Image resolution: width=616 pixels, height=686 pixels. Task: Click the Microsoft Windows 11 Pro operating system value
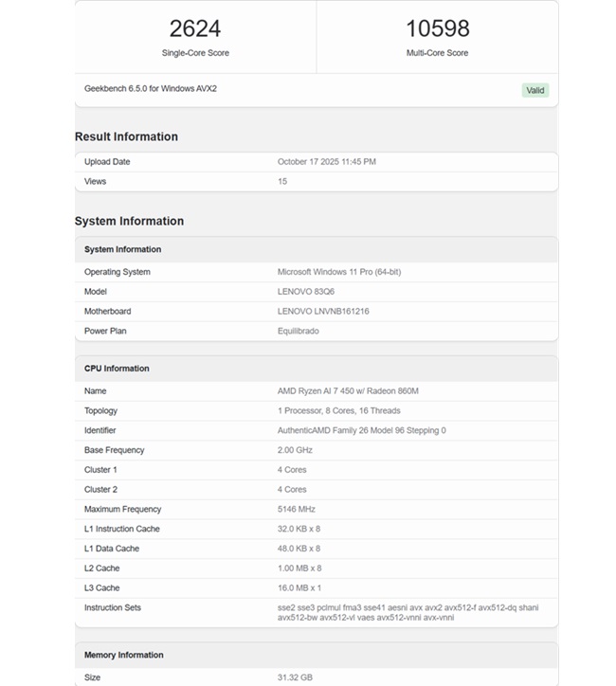click(338, 272)
